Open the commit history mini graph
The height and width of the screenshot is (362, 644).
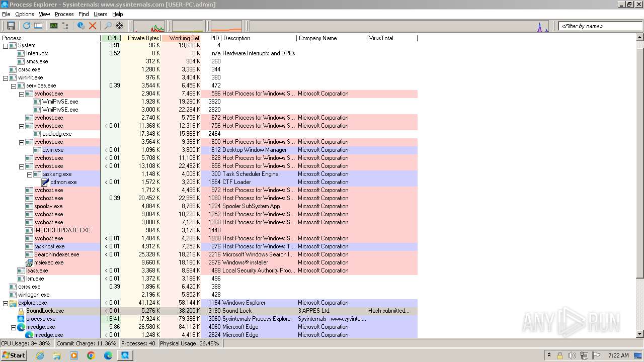click(x=188, y=26)
